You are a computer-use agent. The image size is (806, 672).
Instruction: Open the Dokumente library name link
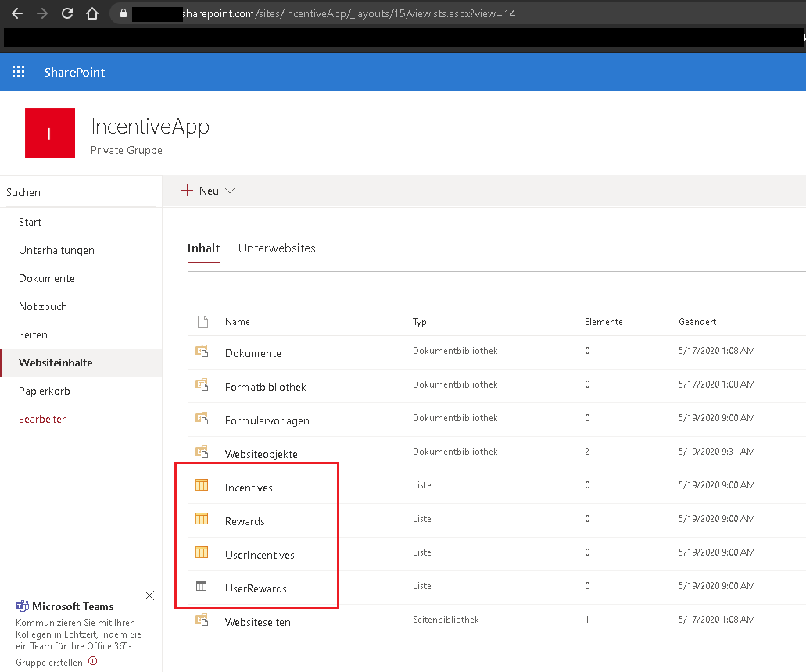click(253, 353)
